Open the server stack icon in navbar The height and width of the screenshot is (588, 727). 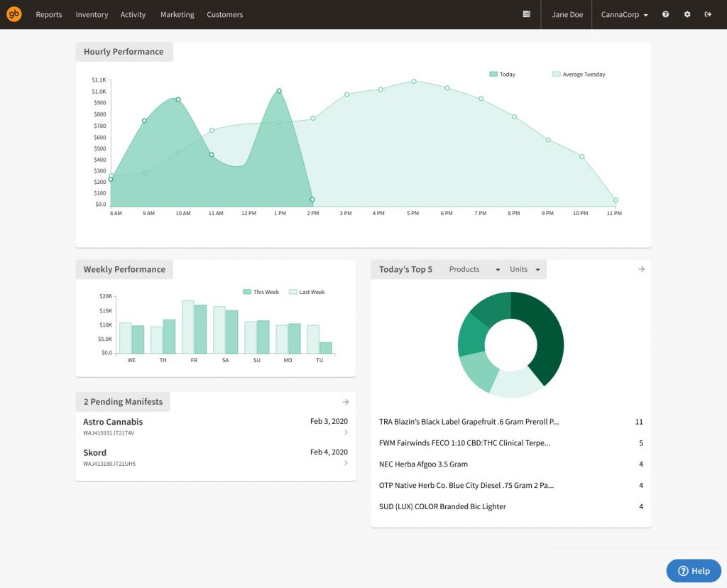click(526, 14)
